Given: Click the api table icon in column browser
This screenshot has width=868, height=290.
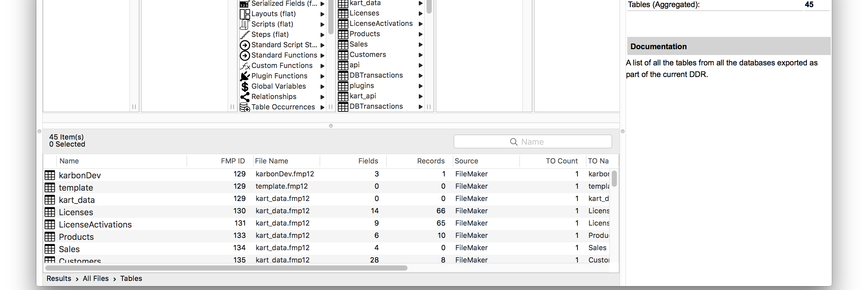Looking at the screenshot, I should (343, 65).
